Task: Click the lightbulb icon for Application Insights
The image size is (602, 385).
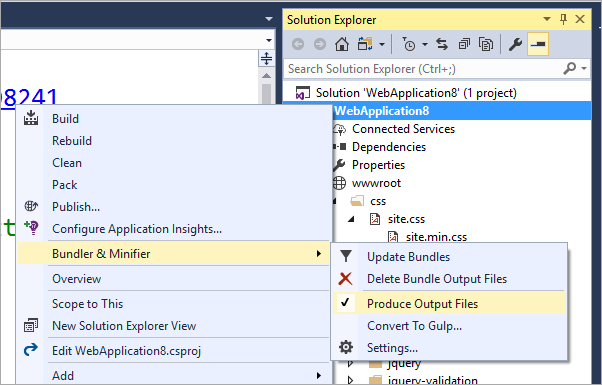Action: point(31,228)
